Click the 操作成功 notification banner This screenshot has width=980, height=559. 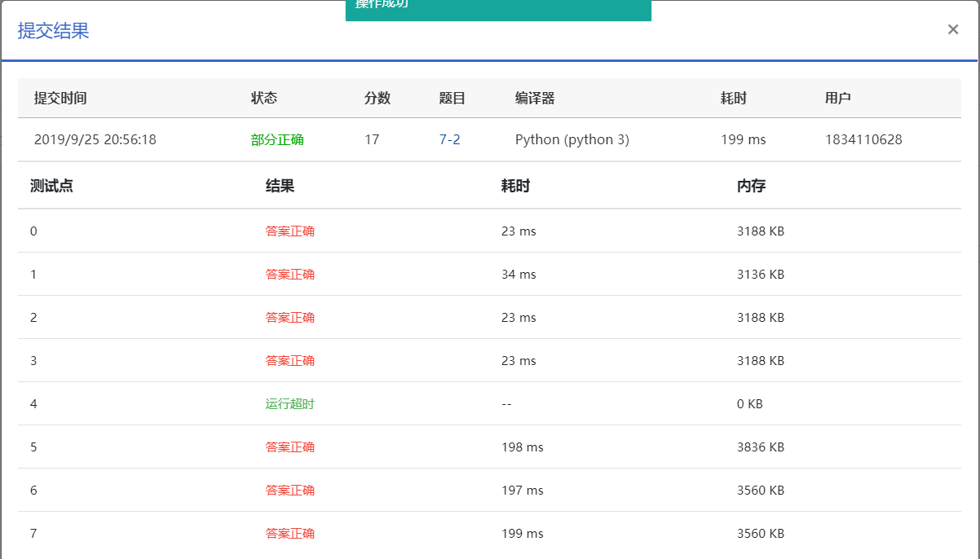(x=498, y=10)
